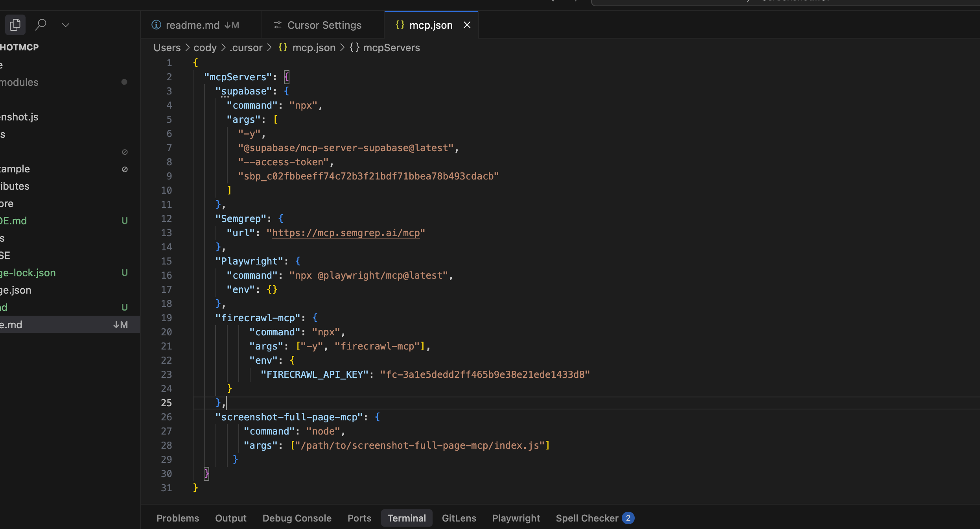The image size is (980, 529).
Task: Collapse the HOTMCP explorer section header
Action: [70, 48]
